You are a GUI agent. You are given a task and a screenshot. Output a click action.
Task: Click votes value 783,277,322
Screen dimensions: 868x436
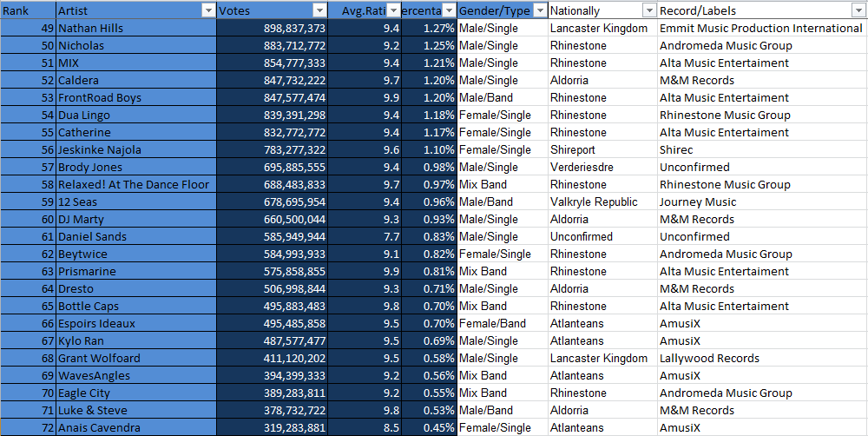coord(273,149)
